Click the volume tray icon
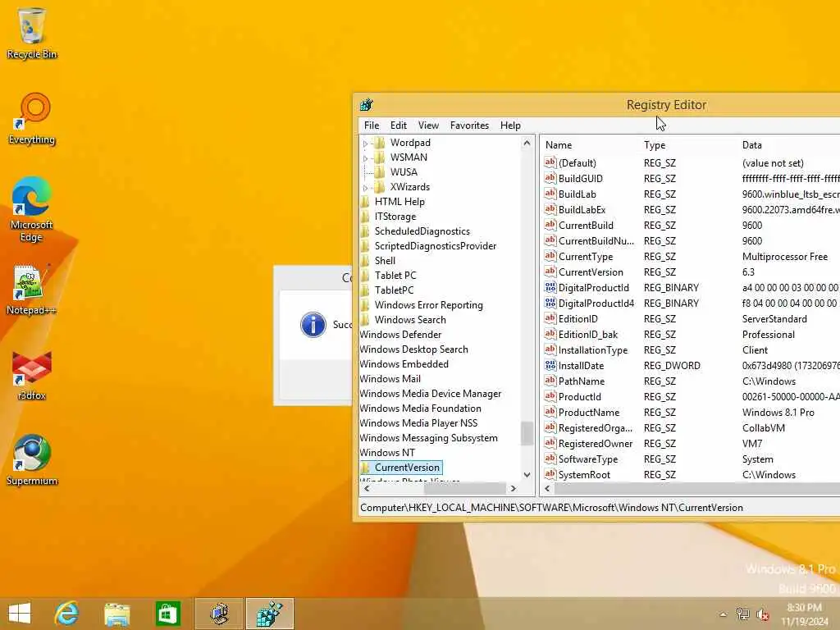840x630 pixels. coord(762,614)
